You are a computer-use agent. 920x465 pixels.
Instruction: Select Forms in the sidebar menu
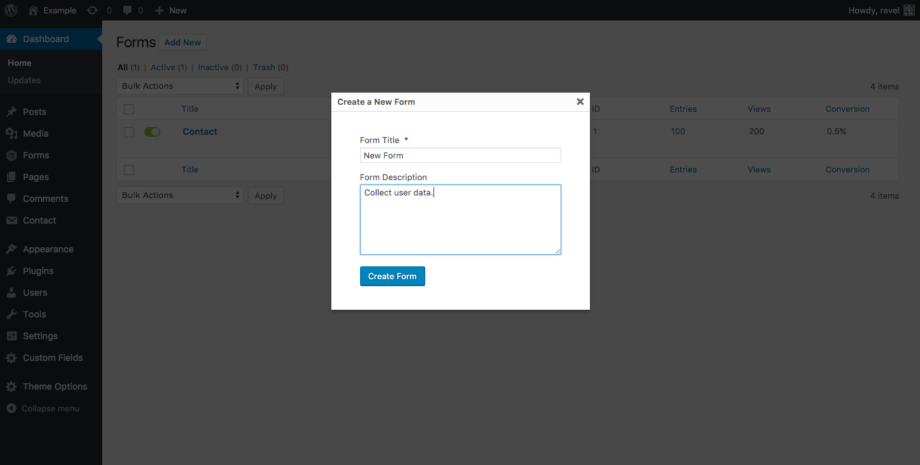pyautogui.click(x=36, y=155)
